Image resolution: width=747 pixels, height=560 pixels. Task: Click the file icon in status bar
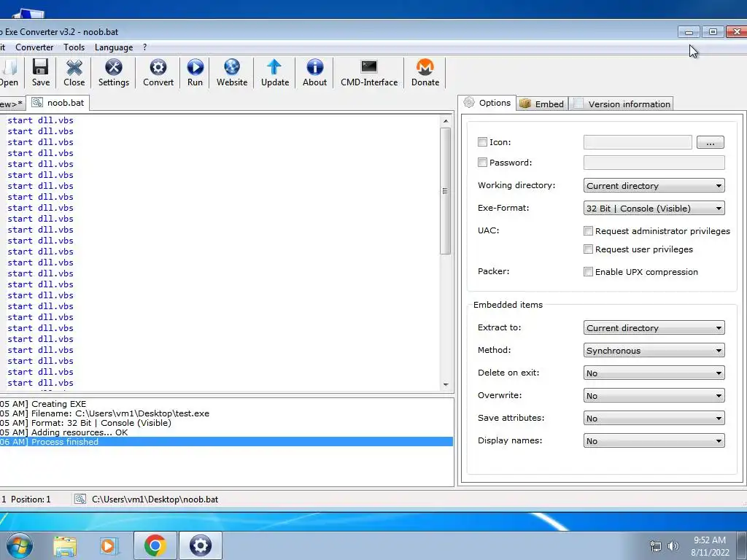coord(80,499)
